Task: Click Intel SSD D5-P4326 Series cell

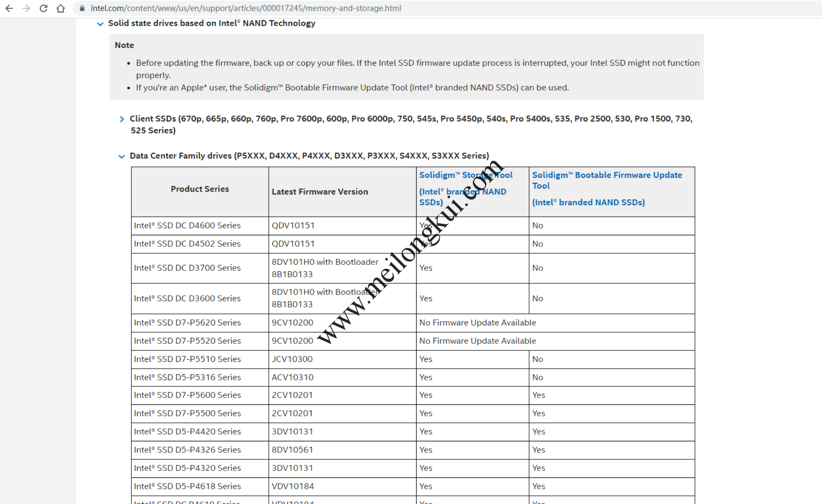Action: coord(200,450)
